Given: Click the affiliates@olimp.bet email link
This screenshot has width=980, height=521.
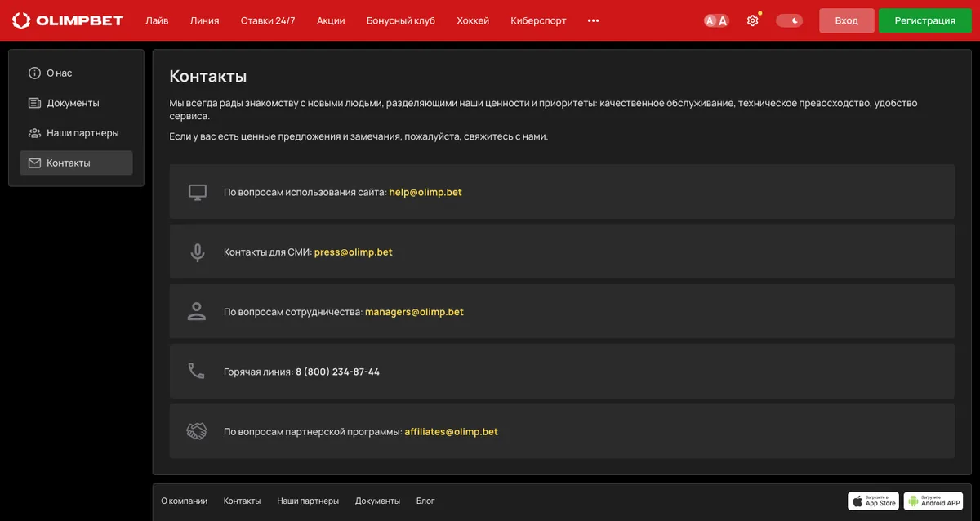Looking at the screenshot, I should (451, 431).
